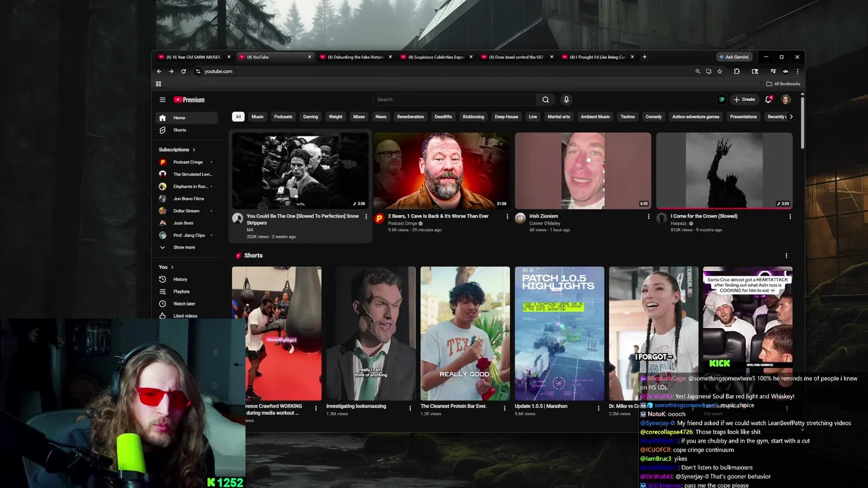Switch to the 16 Year Old SARM ABUSER tab
This screenshot has height=488, width=868.
tap(193, 57)
